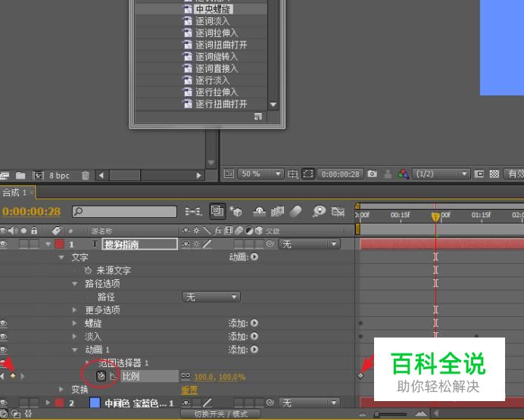The width and height of the screenshot is (524, 420).
Task: Click parent pick whip of layer 2
Action: [x=270, y=403]
